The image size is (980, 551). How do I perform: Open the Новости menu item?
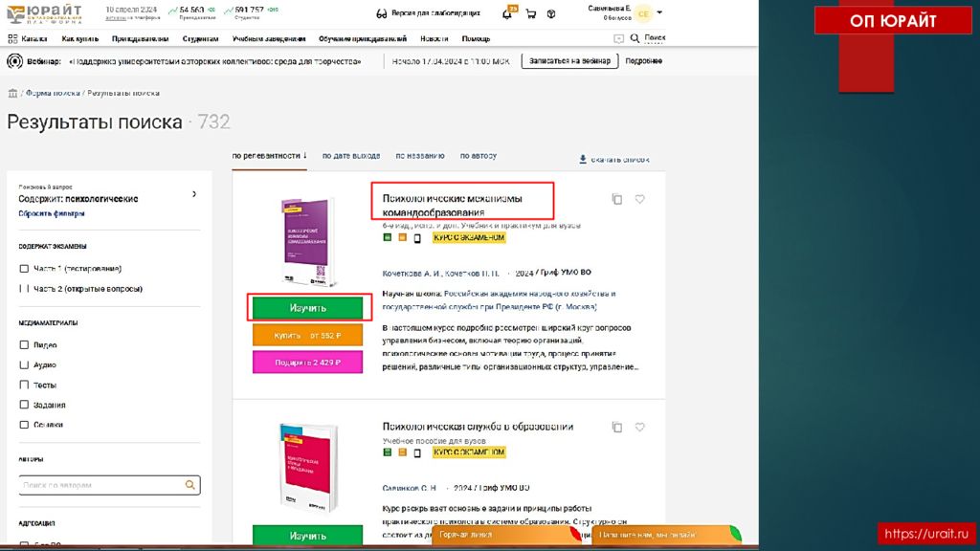pyautogui.click(x=434, y=38)
